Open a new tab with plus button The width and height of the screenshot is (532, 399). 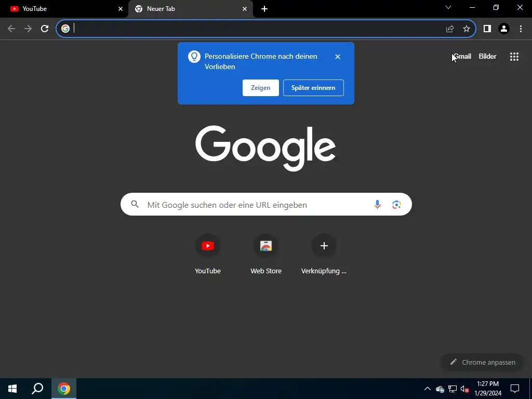coord(264,9)
